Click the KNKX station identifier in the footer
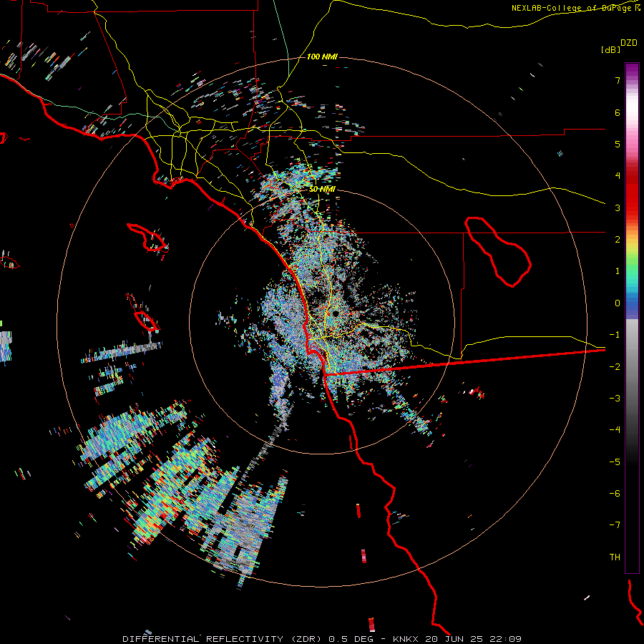The height and width of the screenshot is (644, 644). pos(406,639)
